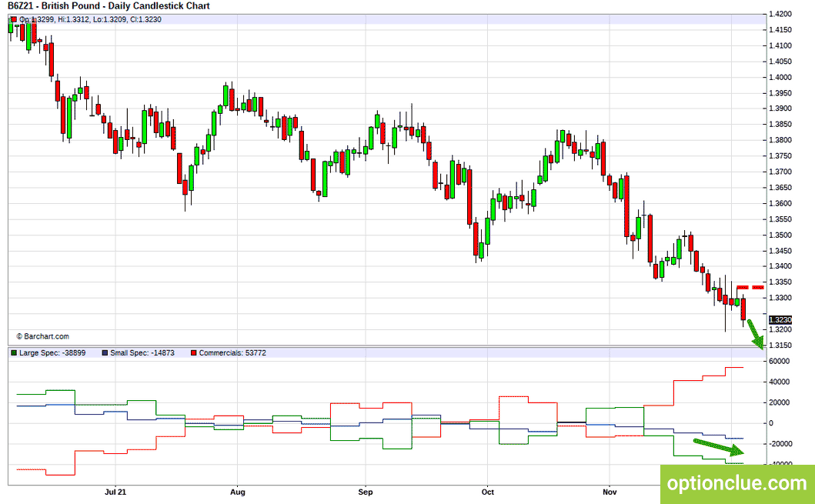The height and width of the screenshot is (504, 815).
Task: Click the green down arrow annotation on price chart
Action: pyautogui.click(x=757, y=335)
